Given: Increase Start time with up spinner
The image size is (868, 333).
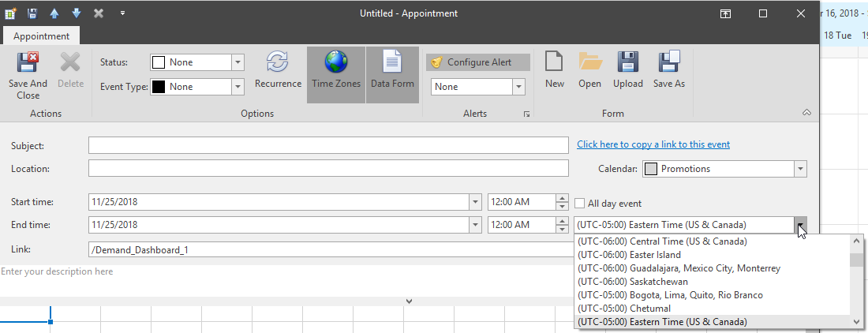Looking at the screenshot, I should click(563, 199).
